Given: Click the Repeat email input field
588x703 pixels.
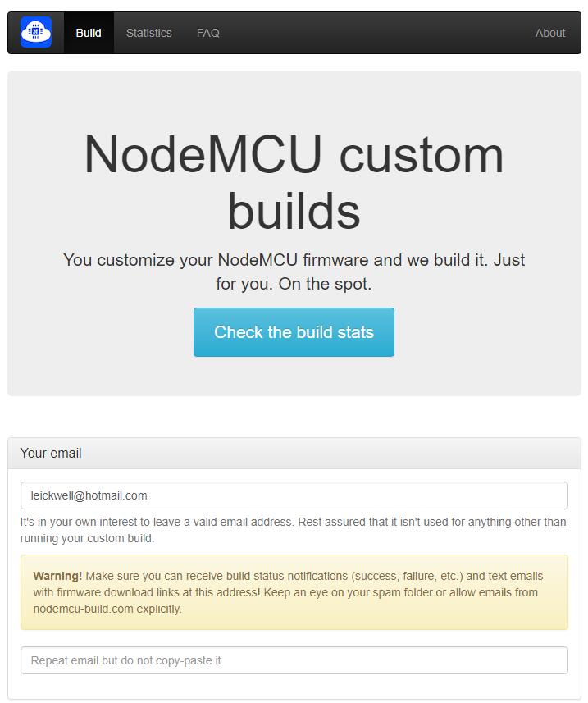Looking at the screenshot, I should [294, 660].
